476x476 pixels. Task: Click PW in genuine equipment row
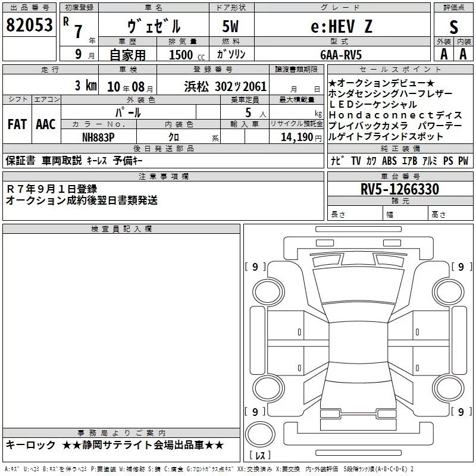pos(464,161)
